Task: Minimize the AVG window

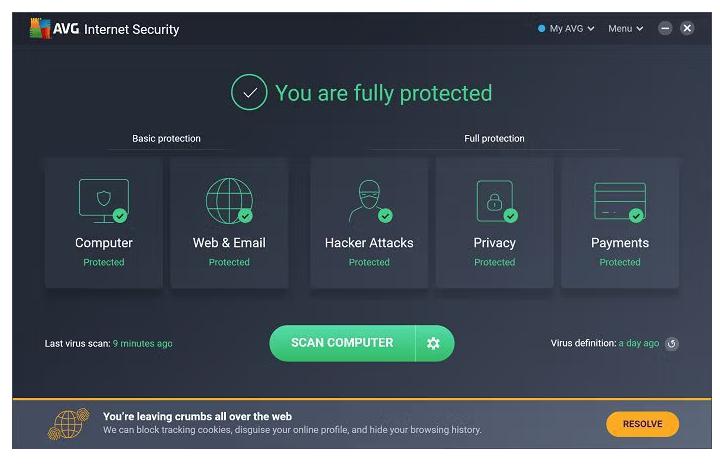Action: [665, 28]
